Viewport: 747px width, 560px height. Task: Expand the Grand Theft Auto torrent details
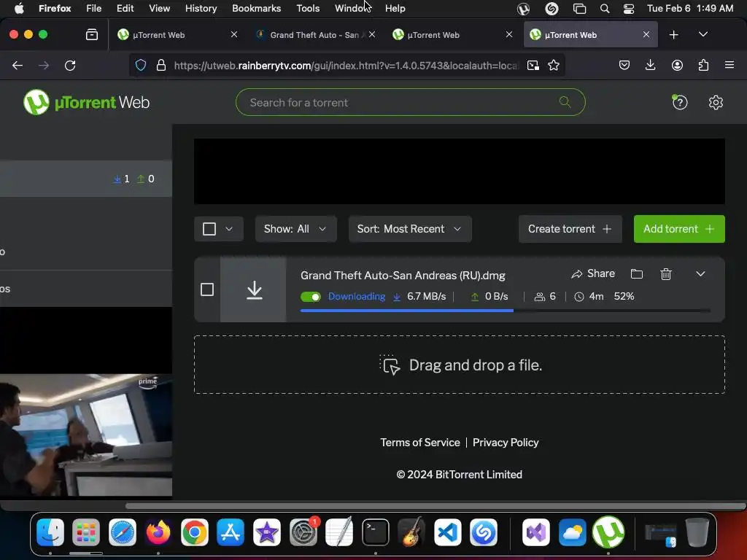click(x=700, y=274)
